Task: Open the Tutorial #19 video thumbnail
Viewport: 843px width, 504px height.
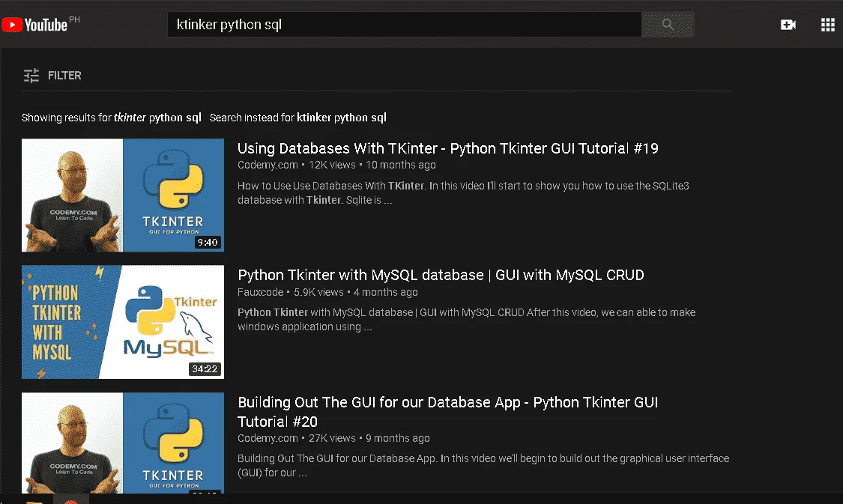Action: [123, 195]
